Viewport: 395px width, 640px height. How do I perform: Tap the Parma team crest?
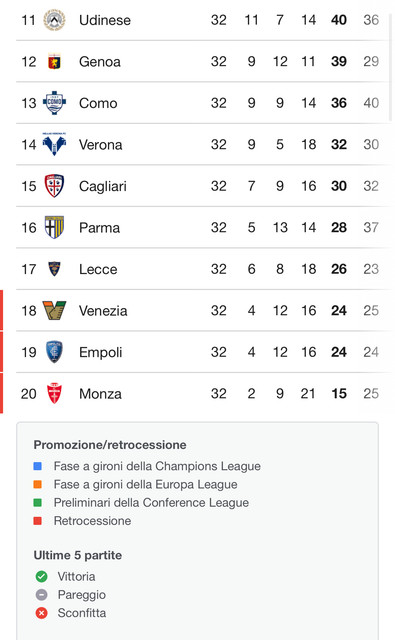(54, 227)
